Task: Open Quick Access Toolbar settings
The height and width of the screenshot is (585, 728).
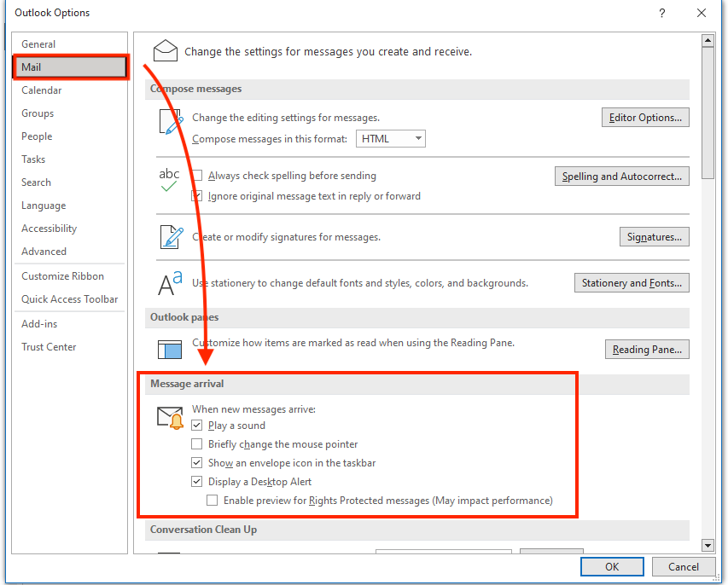Action: [70, 299]
